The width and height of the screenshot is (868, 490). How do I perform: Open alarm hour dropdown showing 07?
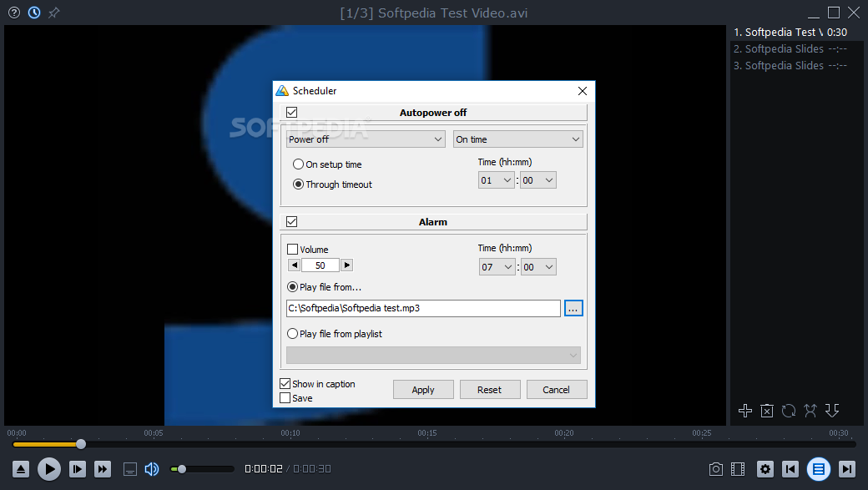point(497,267)
